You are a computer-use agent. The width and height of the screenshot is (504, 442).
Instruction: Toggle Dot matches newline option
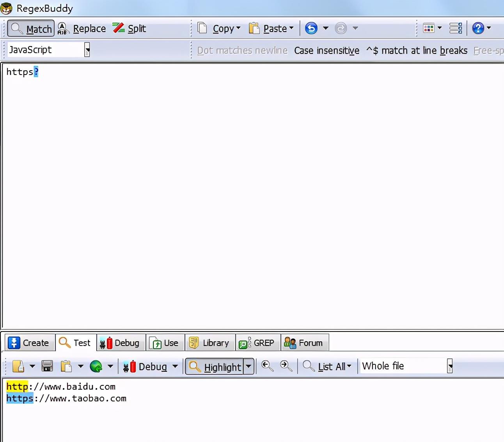click(x=242, y=50)
